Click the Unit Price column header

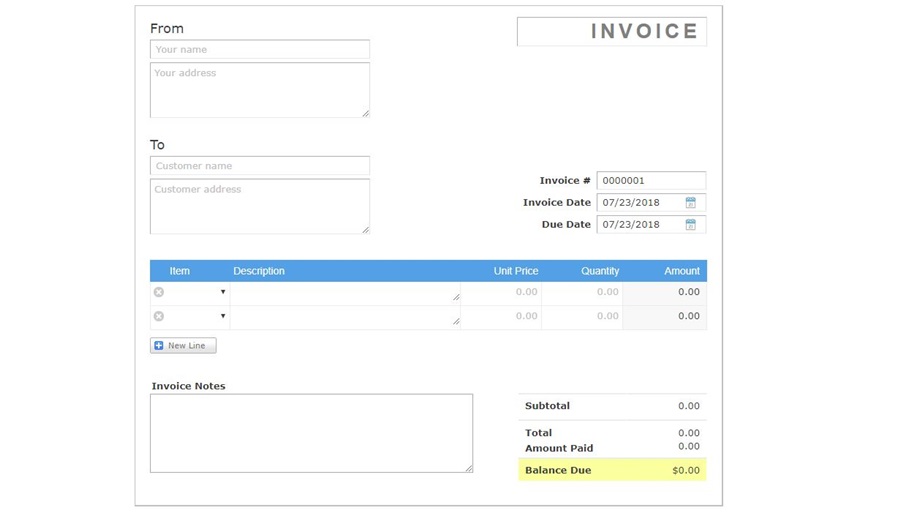coord(516,271)
